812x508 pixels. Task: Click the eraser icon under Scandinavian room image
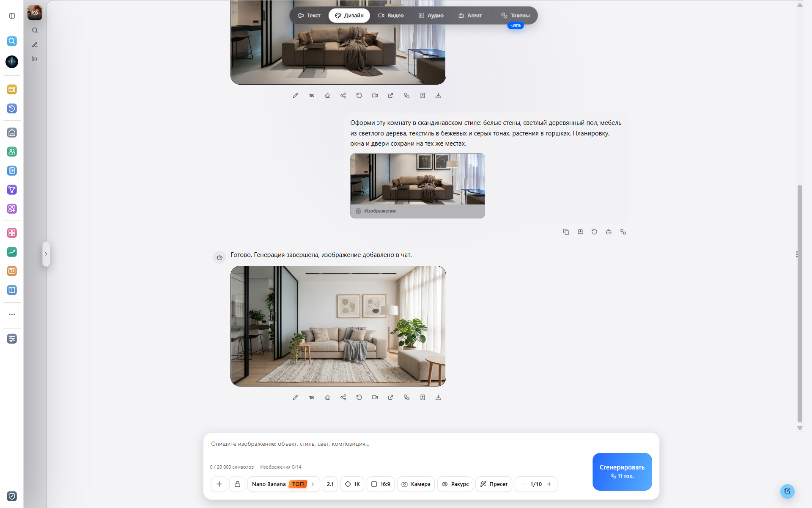[327, 397]
